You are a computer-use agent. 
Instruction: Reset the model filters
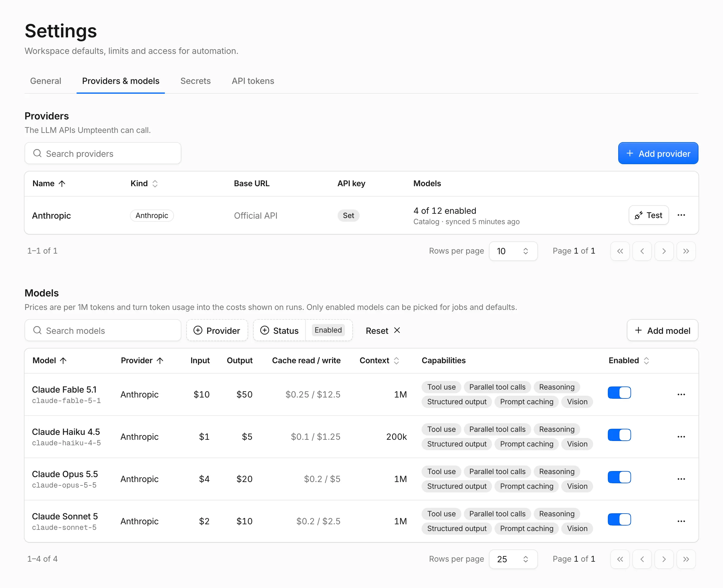coord(383,330)
